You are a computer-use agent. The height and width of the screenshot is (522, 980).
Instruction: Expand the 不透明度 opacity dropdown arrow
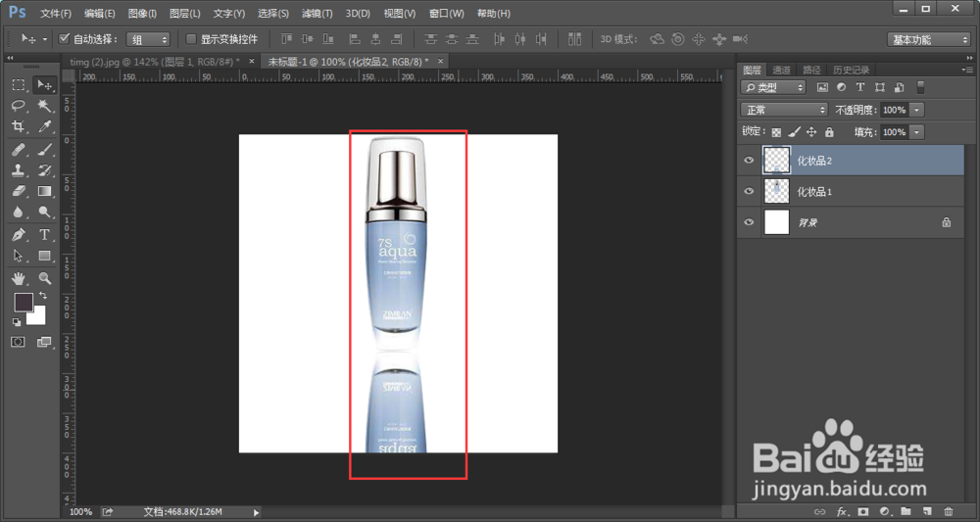tap(916, 110)
